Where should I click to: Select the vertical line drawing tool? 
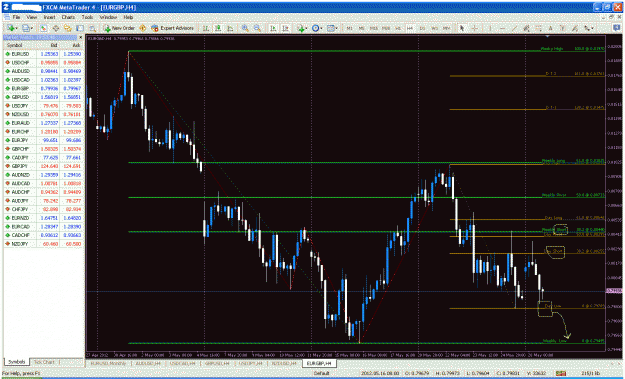pyautogui.click(x=490, y=28)
